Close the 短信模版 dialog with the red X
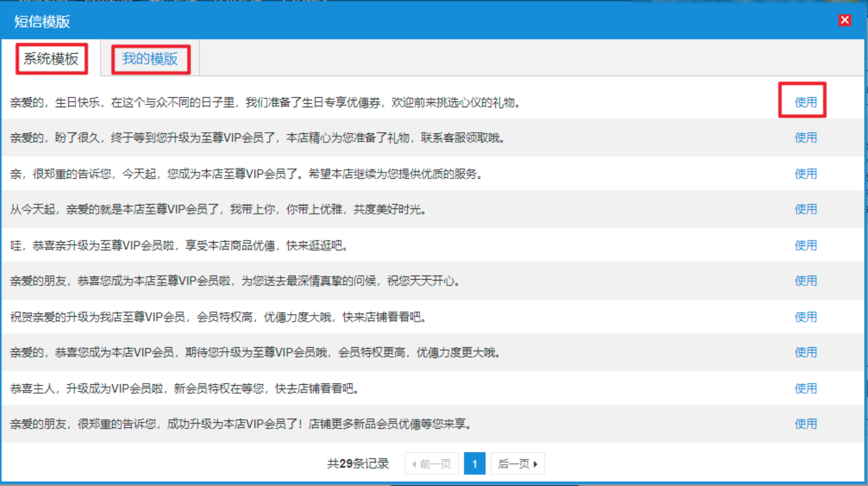Screen dimensions: 868x486 pos(844,20)
